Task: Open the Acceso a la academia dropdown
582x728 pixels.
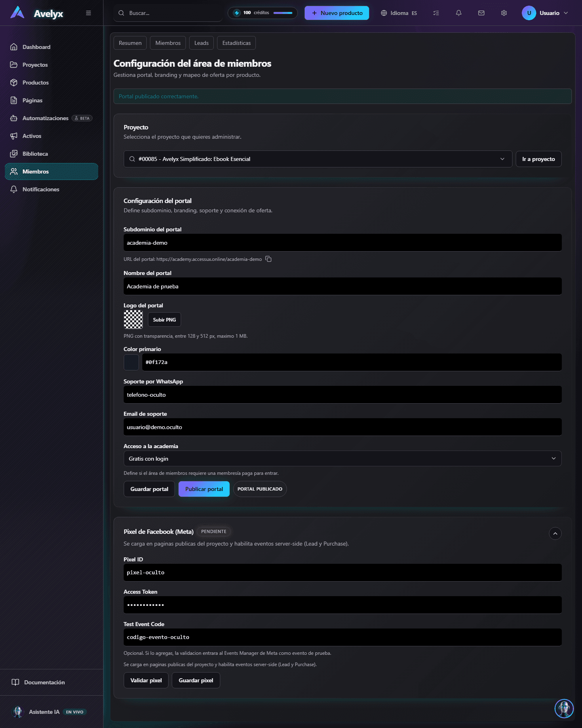Action: pyautogui.click(x=342, y=459)
